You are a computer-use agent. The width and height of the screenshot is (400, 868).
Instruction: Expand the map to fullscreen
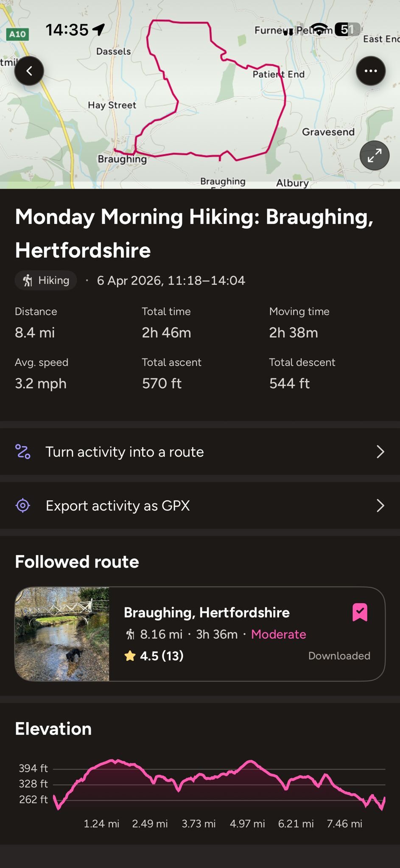point(374,156)
